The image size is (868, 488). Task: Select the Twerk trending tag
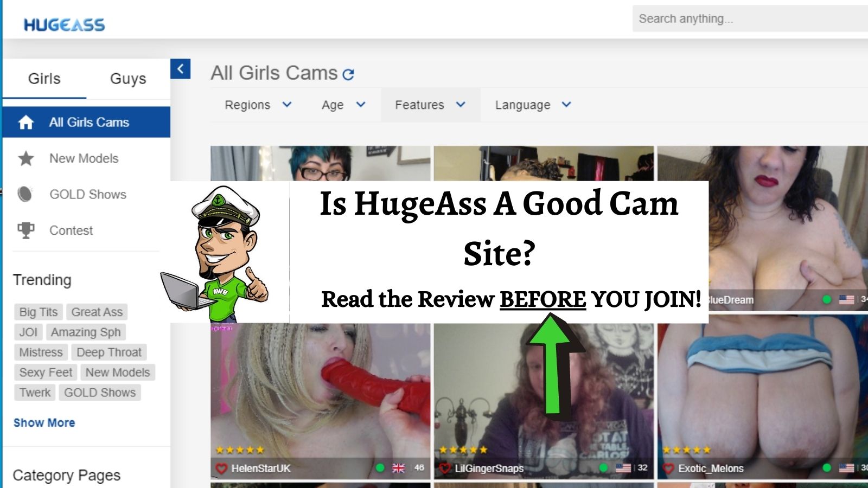point(35,393)
